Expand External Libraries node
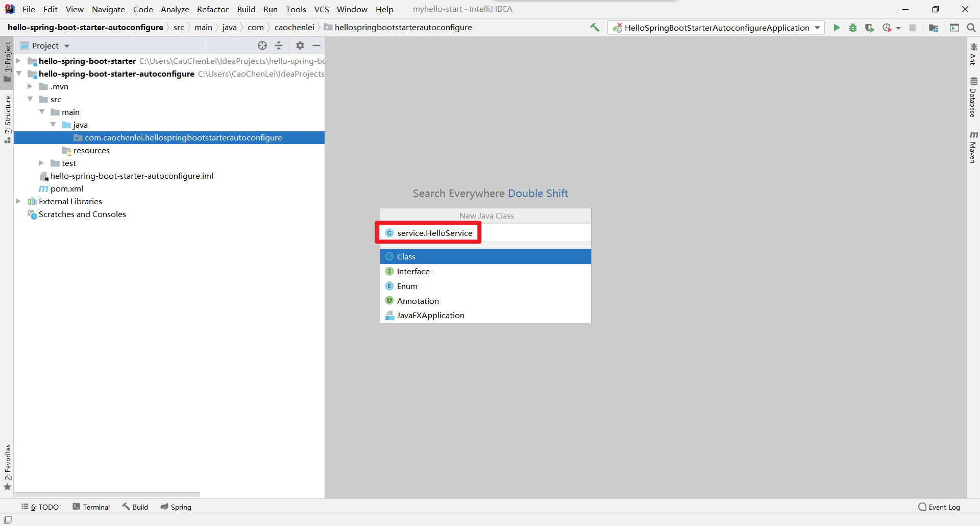 [x=18, y=201]
